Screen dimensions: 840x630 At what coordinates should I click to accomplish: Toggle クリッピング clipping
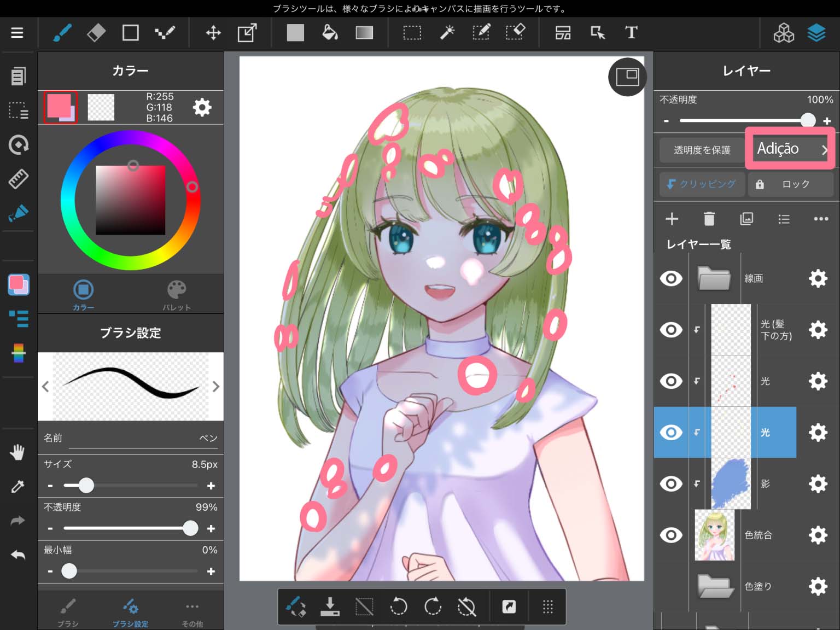[702, 184]
